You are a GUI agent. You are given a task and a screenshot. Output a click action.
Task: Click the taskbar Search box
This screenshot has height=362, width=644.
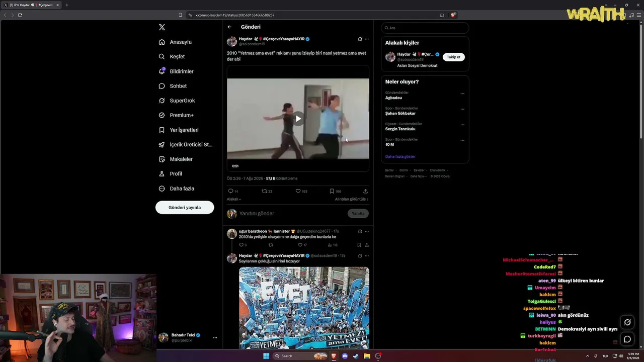[x=300, y=356]
